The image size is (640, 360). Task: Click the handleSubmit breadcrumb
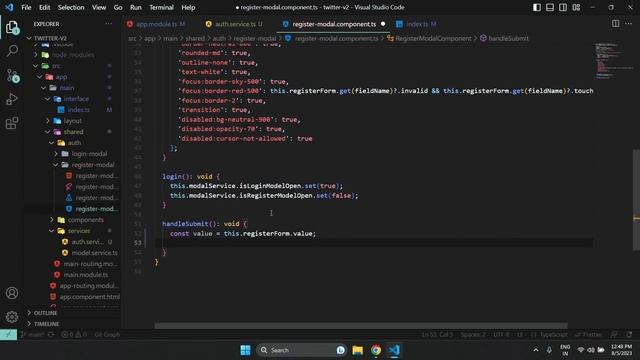click(x=508, y=38)
